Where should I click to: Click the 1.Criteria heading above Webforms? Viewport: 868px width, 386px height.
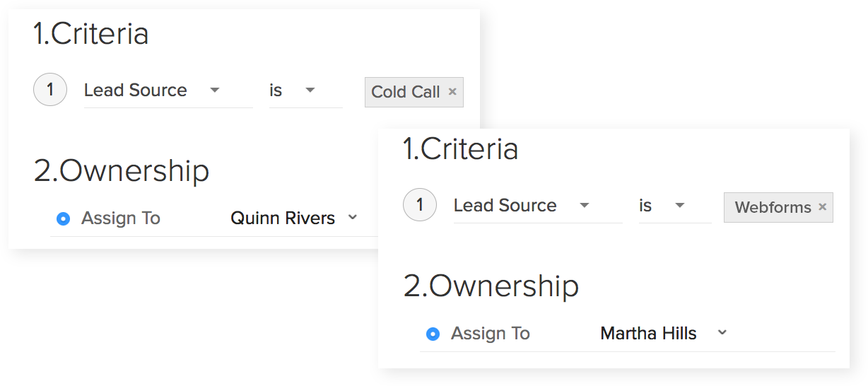[x=461, y=149]
